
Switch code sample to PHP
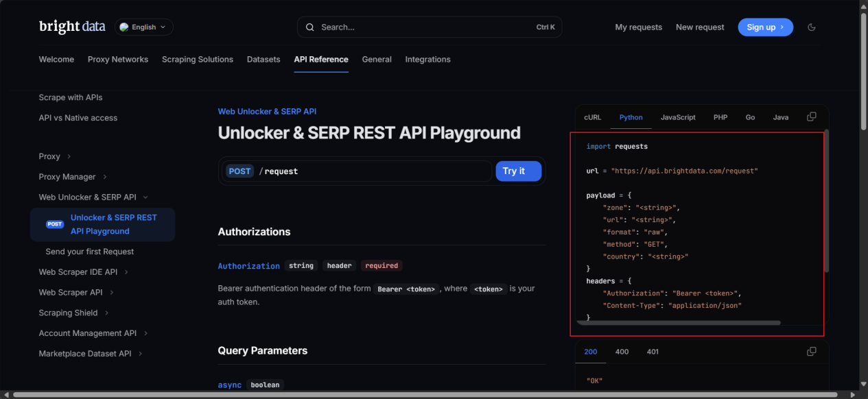coord(720,117)
